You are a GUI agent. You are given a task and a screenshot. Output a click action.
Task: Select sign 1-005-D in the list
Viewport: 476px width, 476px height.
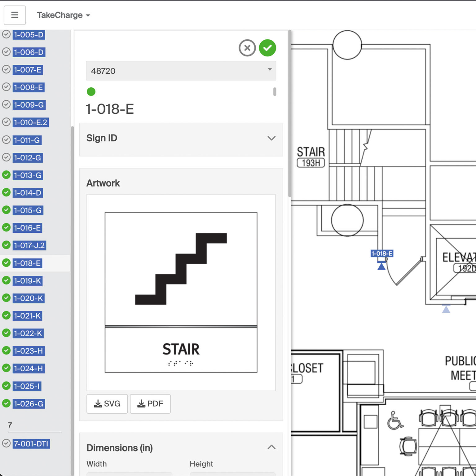tap(29, 35)
